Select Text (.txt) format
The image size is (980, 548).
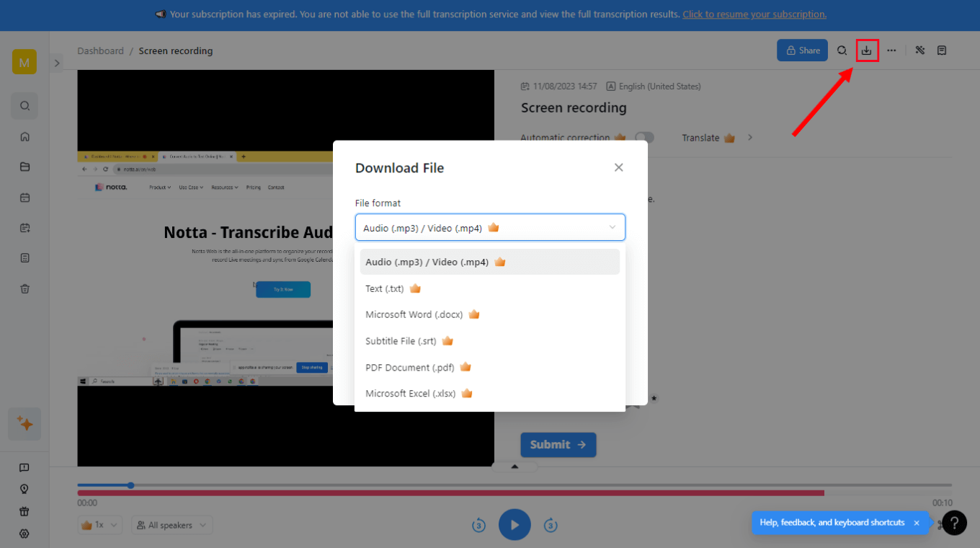pos(490,288)
